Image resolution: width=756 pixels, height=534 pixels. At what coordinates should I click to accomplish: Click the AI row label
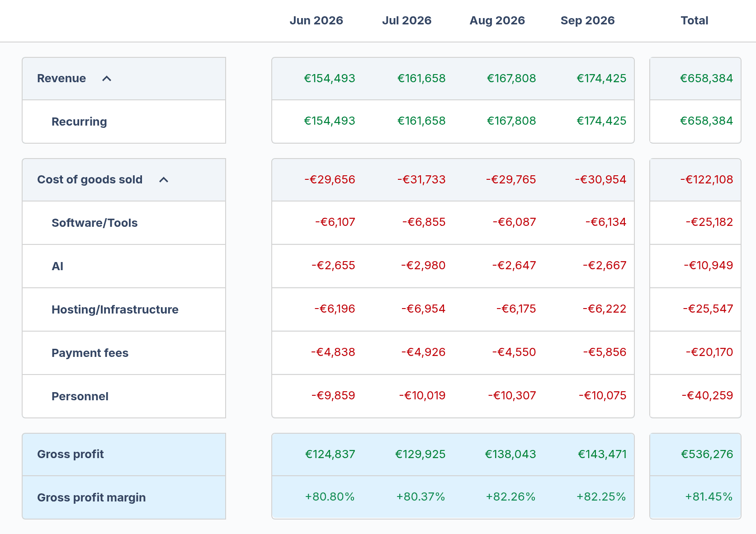57,266
